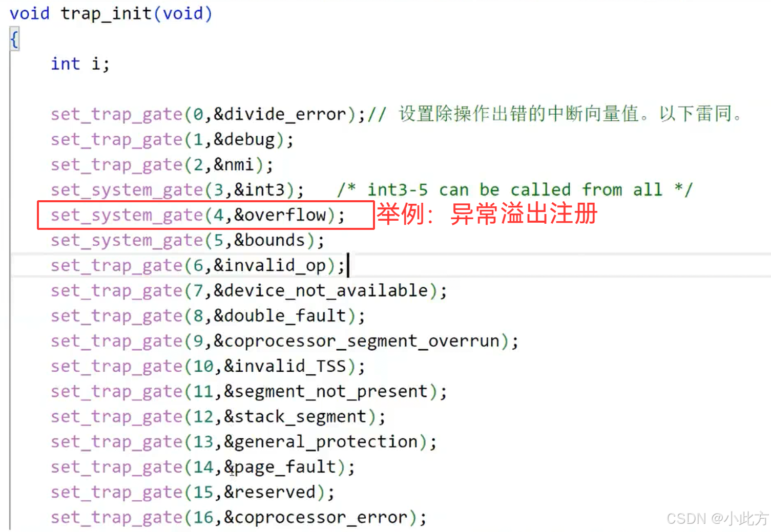This screenshot has width=771, height=532.
Task: Click the trap_init function name
Action: tap(106, 13)
